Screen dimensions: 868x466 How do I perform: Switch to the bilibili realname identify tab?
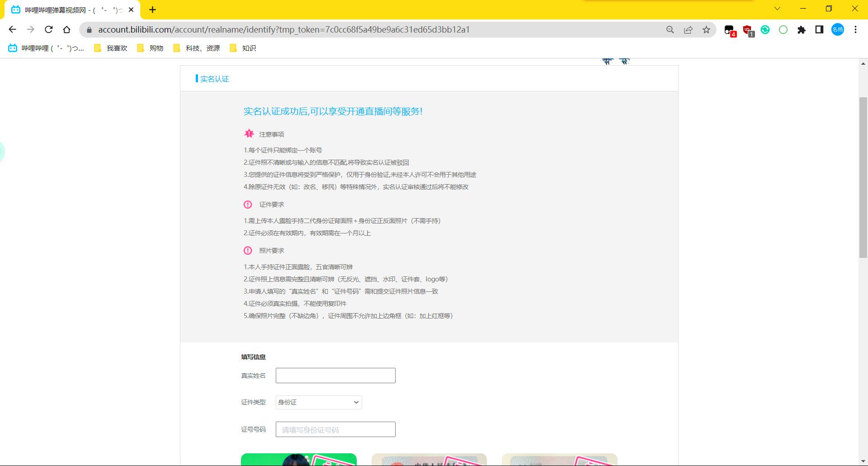pyautogui.click(x=68, y=9)
